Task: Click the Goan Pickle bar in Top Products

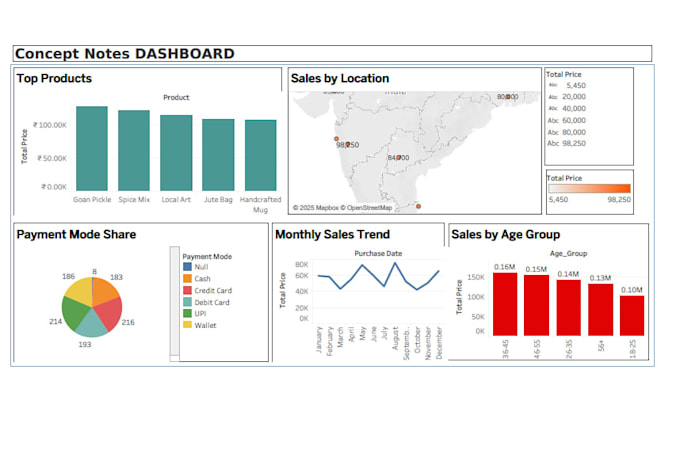Action: (92, 148)
